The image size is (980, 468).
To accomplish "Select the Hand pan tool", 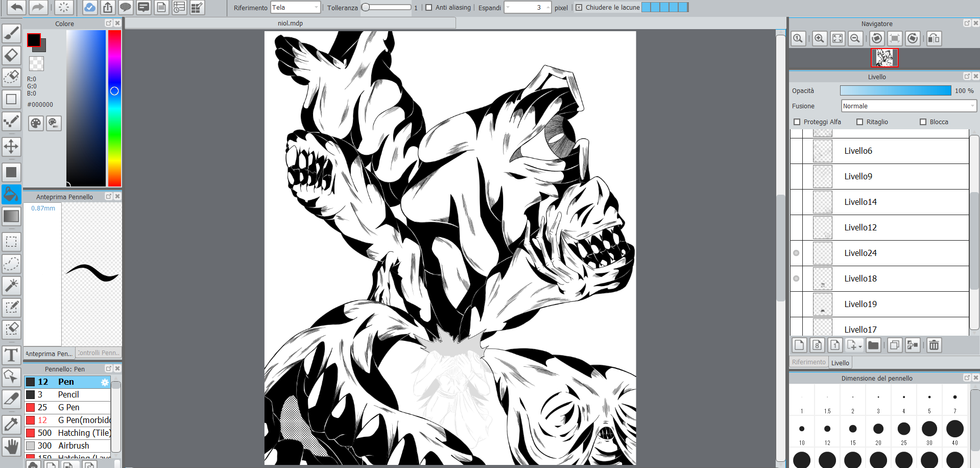I will tap(11, 447).
